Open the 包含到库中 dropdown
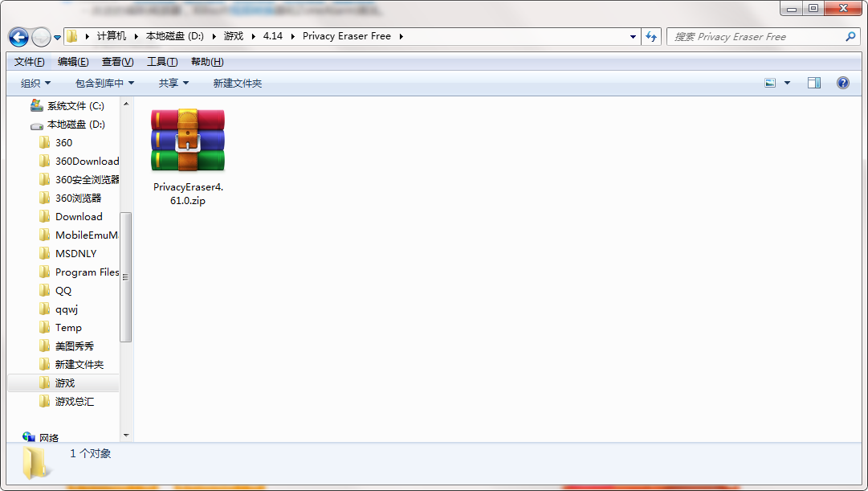 [104, 83]
